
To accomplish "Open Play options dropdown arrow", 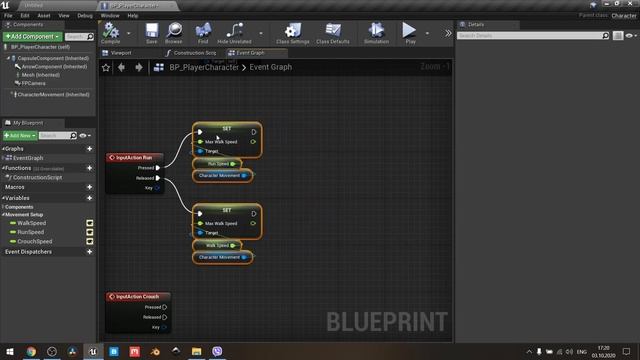I will (x=427, y=33).
